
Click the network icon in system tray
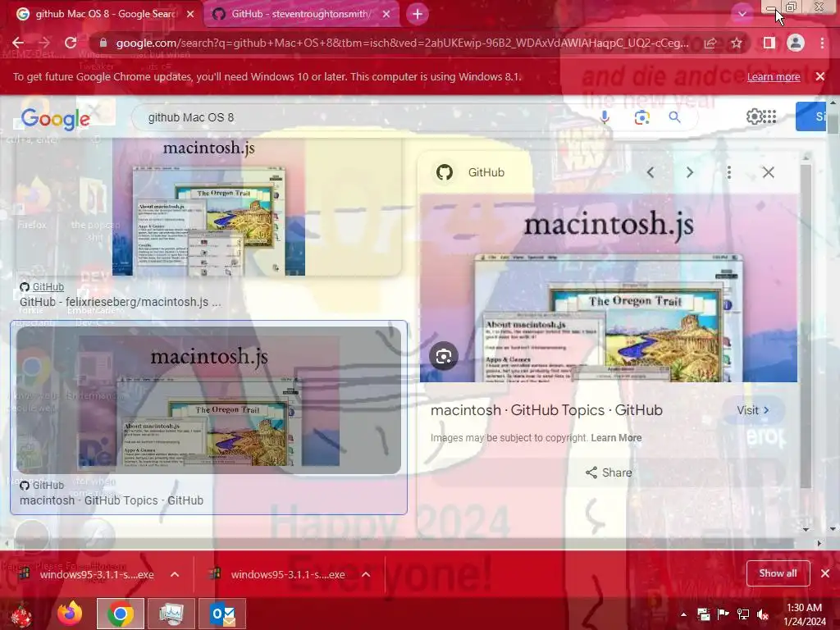coord(743,614)
